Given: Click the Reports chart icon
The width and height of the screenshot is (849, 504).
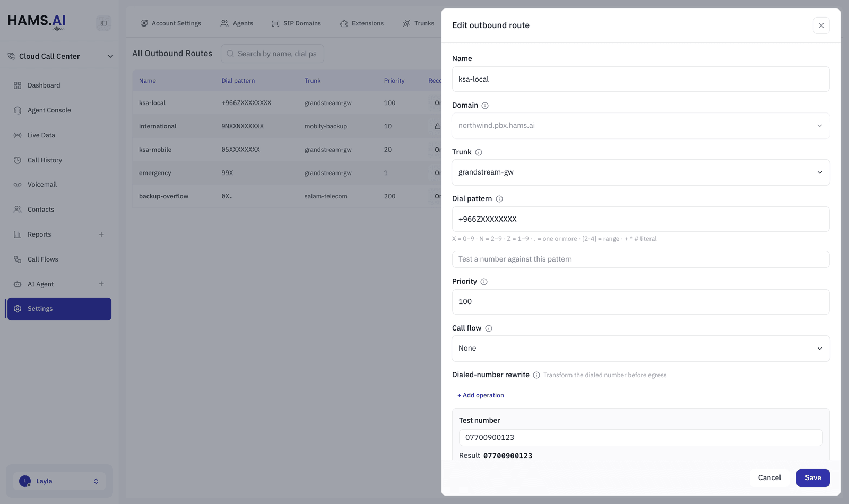Looking at the screenshot, I should click(x=18, y=234).
